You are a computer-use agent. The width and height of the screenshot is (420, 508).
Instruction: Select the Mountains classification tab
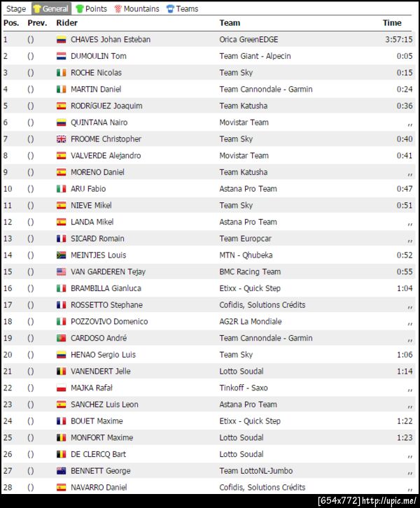pos(139,9)
